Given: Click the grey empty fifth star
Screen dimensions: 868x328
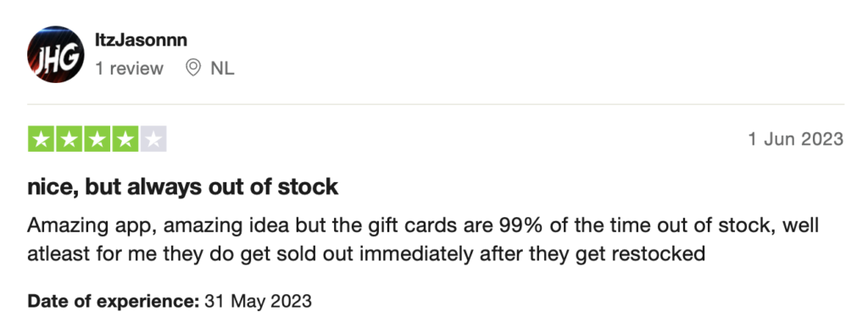Looking at the screenshot, I should point(153,139).
